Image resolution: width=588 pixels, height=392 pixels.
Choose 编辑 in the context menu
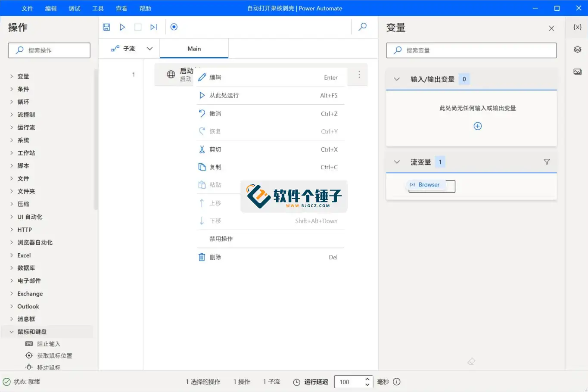tap(271, 78)
